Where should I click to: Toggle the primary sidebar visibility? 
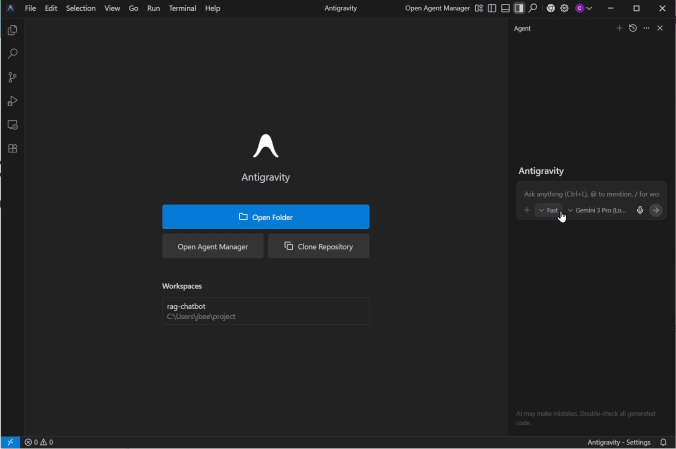tap(492, 8)
